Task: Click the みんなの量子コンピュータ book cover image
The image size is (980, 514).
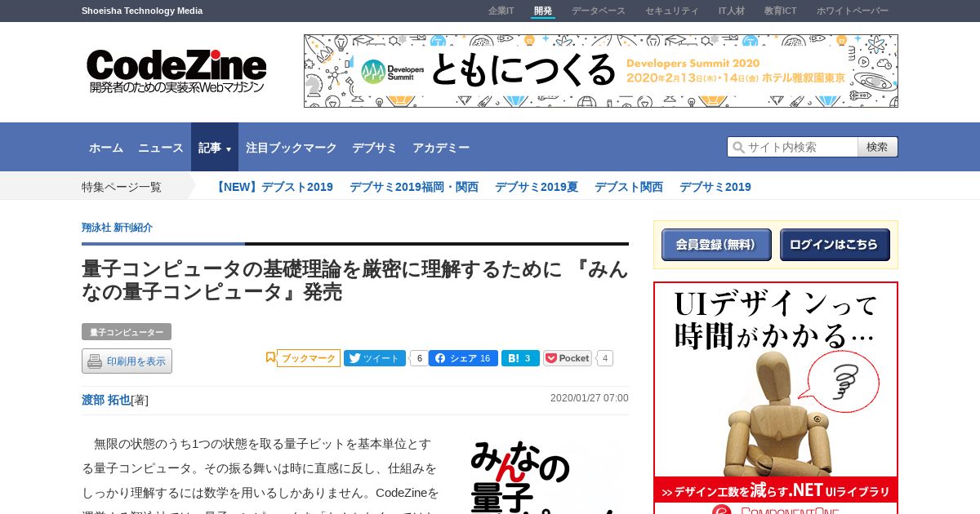Action: (543, 476)
